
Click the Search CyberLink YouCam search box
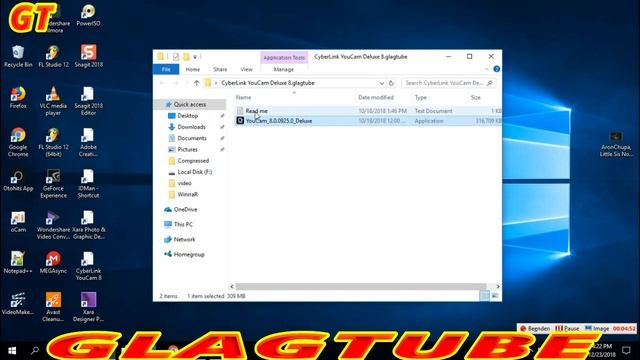point(449,83)
